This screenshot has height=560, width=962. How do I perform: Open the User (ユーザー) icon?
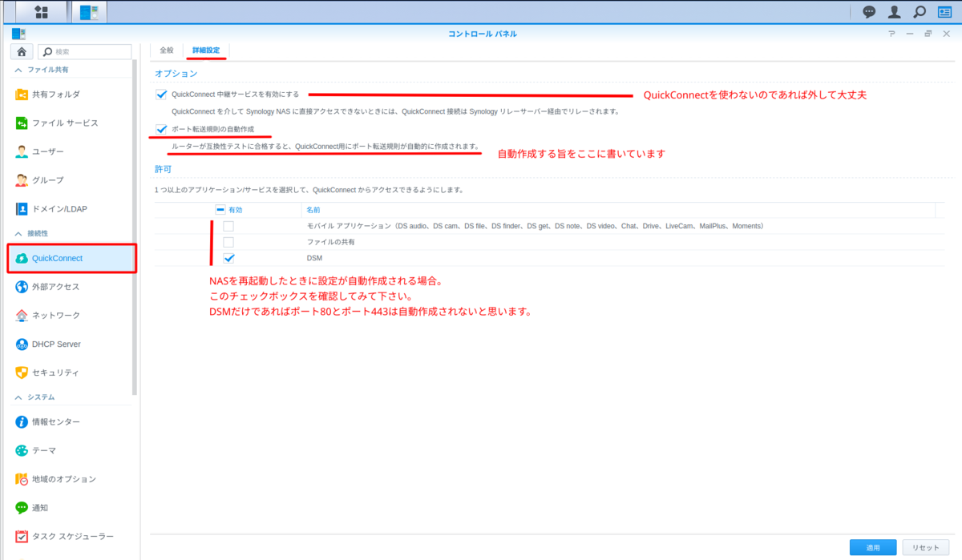22,151
